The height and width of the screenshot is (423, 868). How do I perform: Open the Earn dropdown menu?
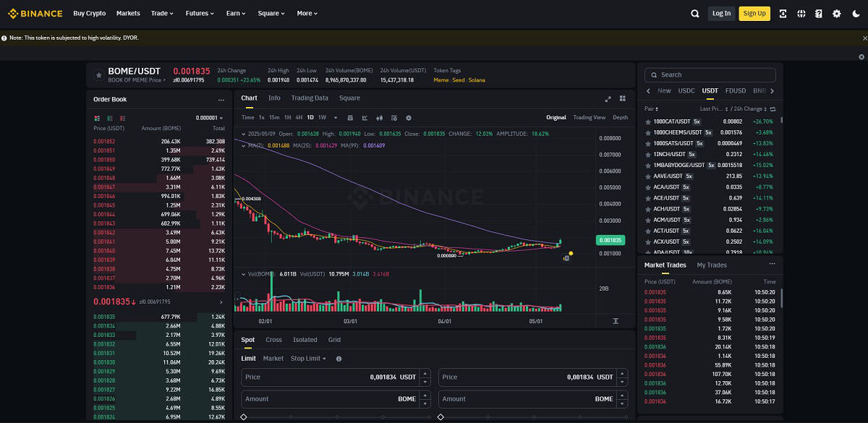coord(236,13)
